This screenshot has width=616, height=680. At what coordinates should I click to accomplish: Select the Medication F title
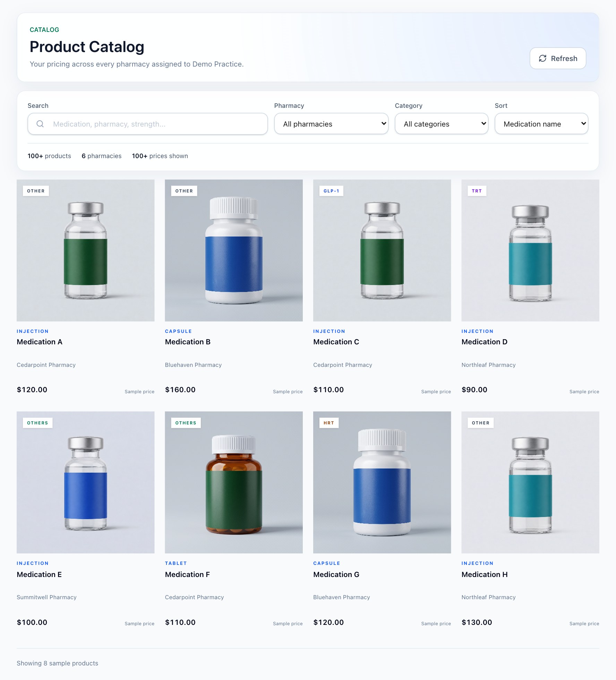coord(187,575)
